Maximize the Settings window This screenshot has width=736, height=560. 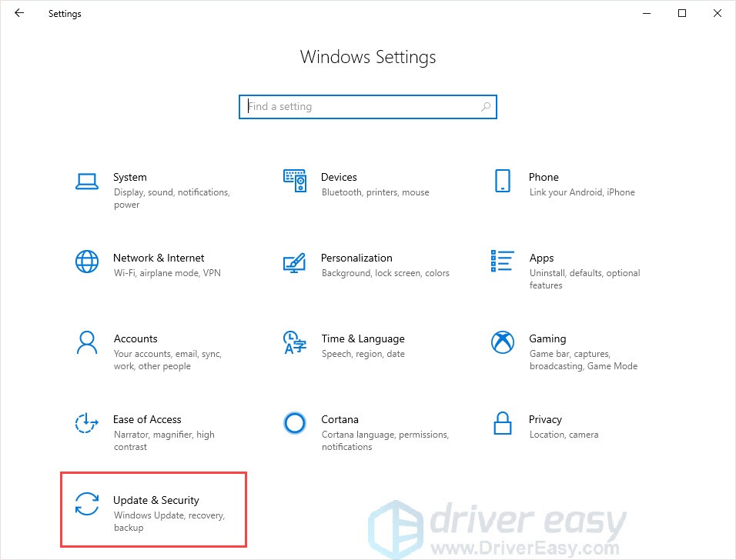coord(681,13)
